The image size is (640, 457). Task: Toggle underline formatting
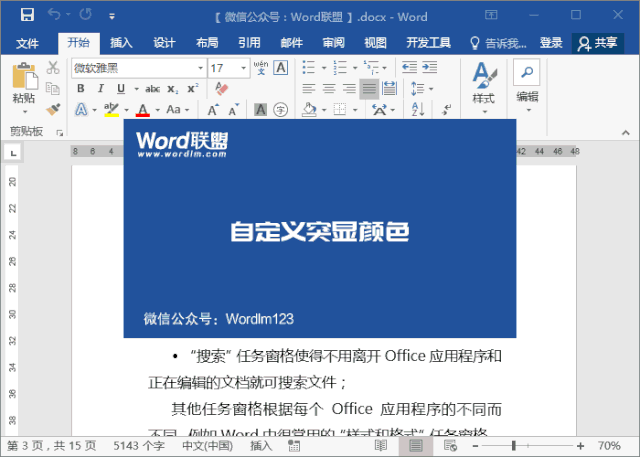click(x=121, y=89)
